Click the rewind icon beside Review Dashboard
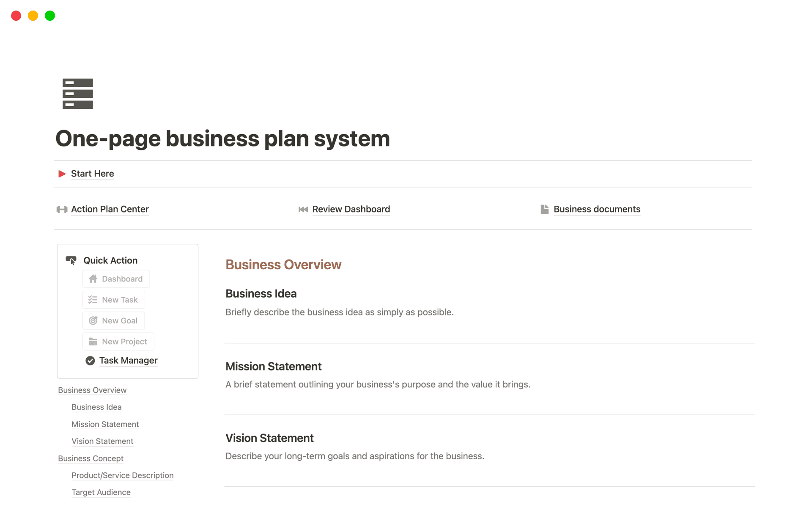Image resolution: width=812 pixels, height=508 pixels. 303,209
